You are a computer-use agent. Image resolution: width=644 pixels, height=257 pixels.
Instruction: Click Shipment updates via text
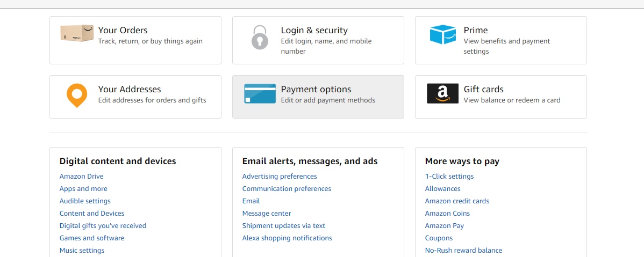tap(284, 226)
